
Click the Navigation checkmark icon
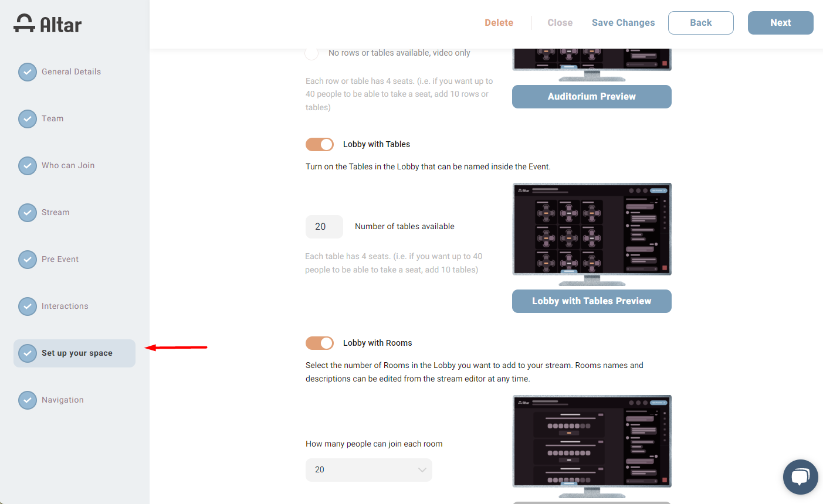[x=28, y=400]
